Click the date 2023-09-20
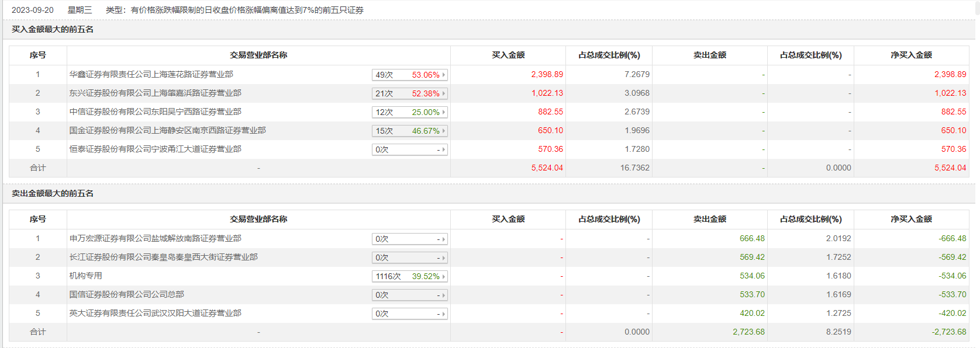This screenshot has height=348, width=980. click(33, 10)
